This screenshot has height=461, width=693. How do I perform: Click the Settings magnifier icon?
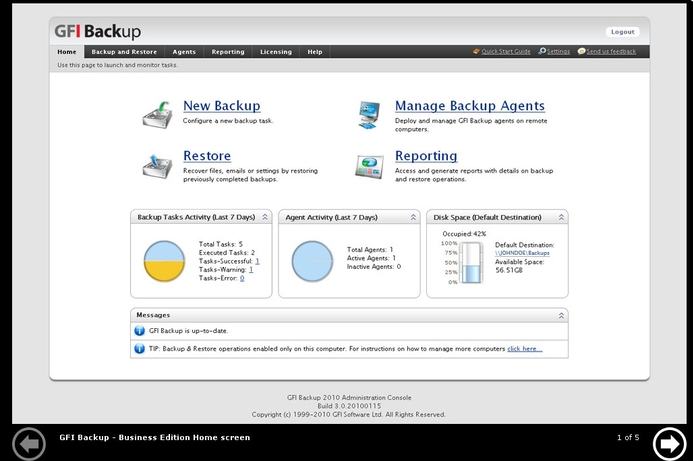click(x=542, y=51)
